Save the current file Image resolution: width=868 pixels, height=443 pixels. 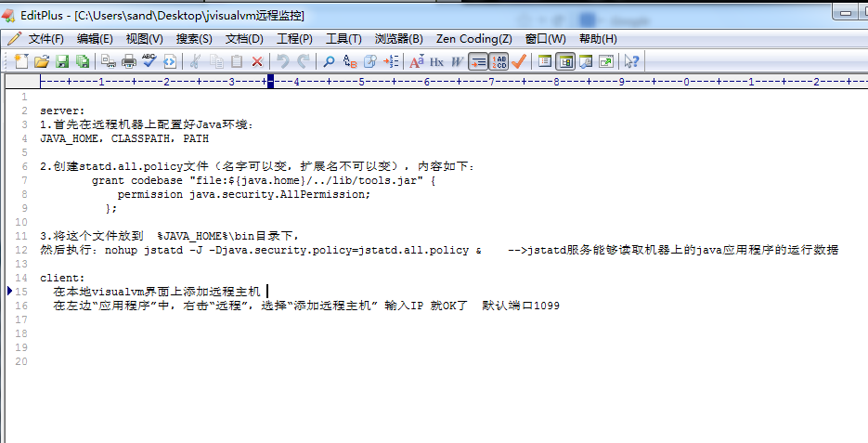point(62,61)
